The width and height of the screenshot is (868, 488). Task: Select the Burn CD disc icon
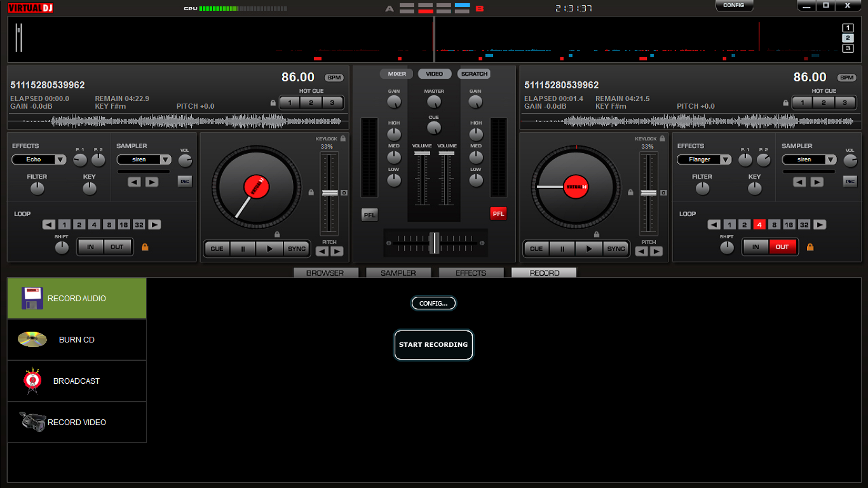pos(32,339)
